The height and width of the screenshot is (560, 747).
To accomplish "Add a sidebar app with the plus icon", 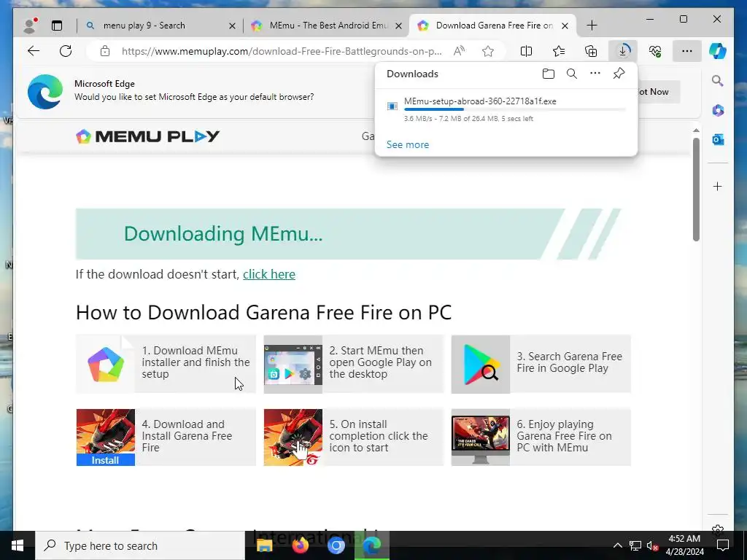I will click(x=718, y=187).
